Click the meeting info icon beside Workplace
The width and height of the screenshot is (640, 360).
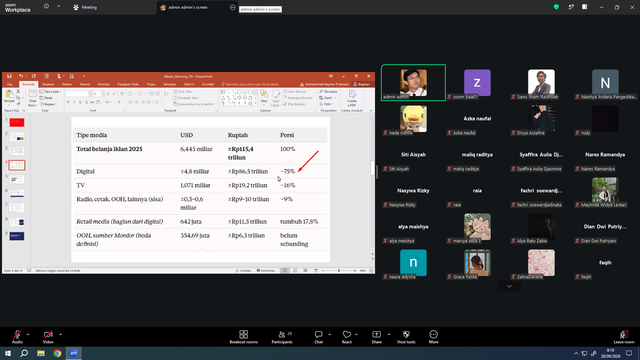point(46,6)
